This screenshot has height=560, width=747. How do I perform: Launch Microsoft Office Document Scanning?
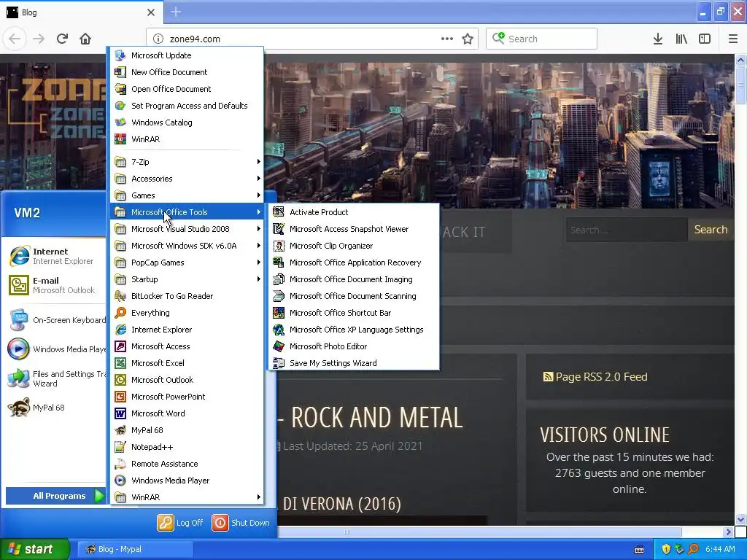pos(354,296)
